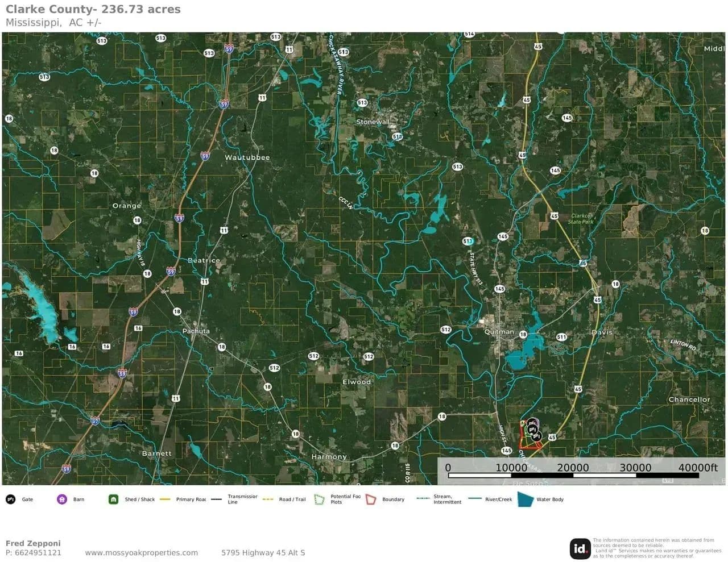Click the green Shed / Shack legend icon
Image resolution: width=728 pixels, height=562 pixels.
(113, 499)
